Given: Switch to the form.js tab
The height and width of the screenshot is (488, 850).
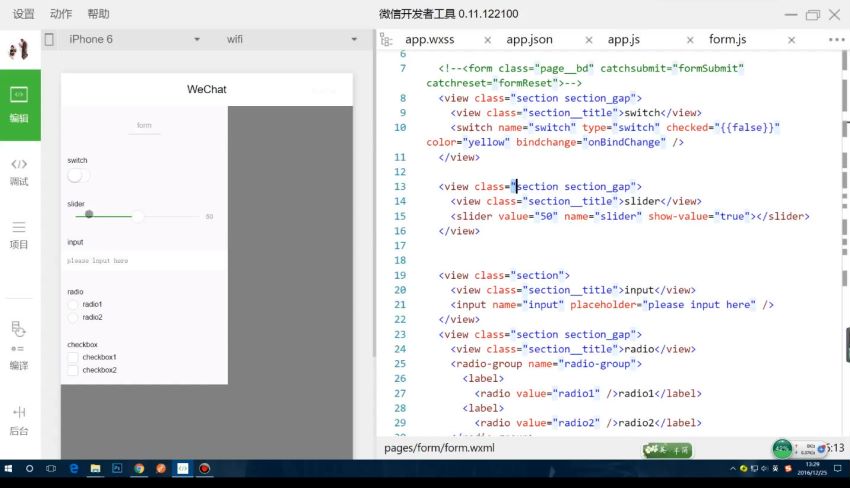Looking at the screenshot, I should pyautogui.click(x=727, y=40).
